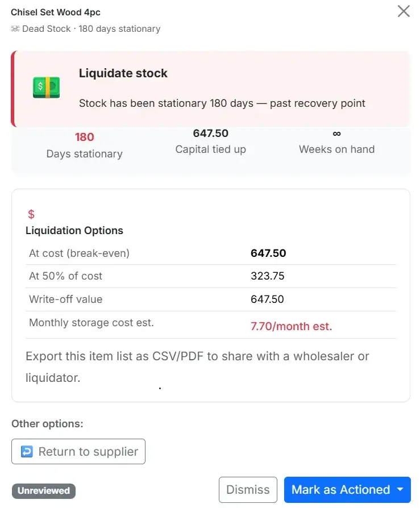Open the Mark as Actioned dropdown arrow
The image size is (420, 508).
pyautogui.click(x=401, y=489)
